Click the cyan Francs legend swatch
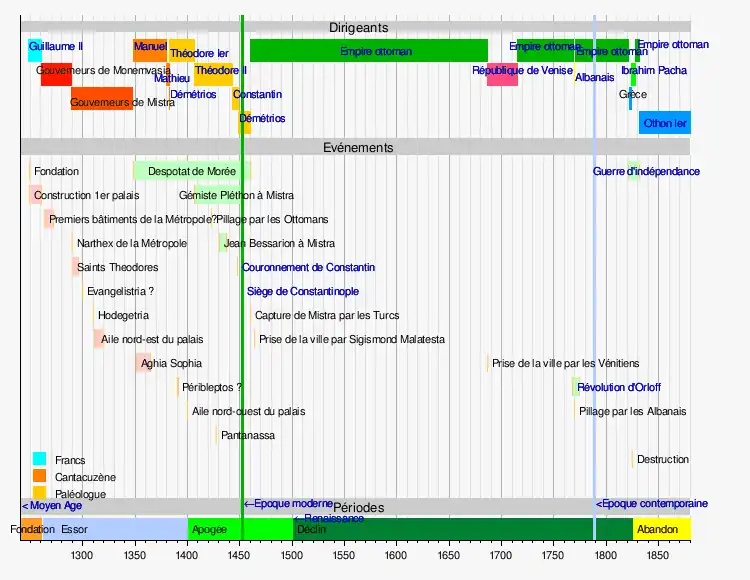Image resolution: width=750 pixels, height=580 pixels. click(39, 460)
